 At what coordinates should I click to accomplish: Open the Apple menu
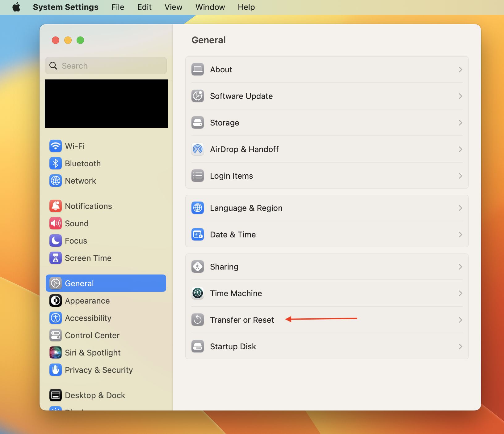tap(16, 7)
